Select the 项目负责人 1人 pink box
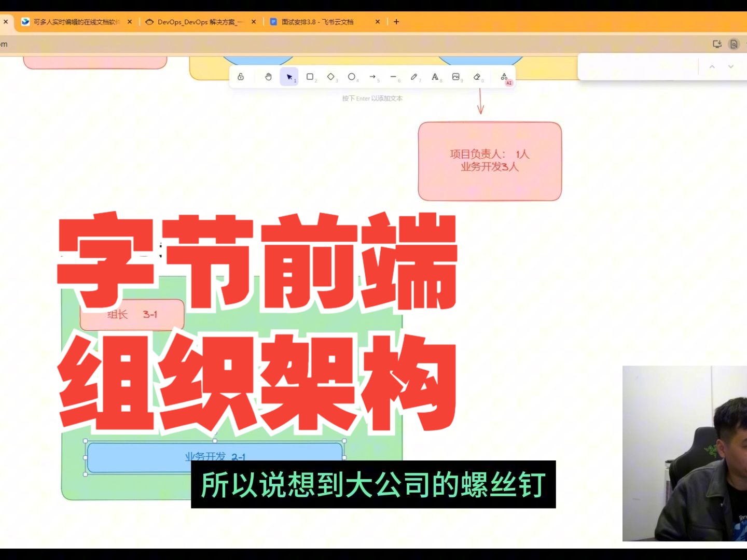747x560 pixels. pyautogui.click(x=490, y=161)
